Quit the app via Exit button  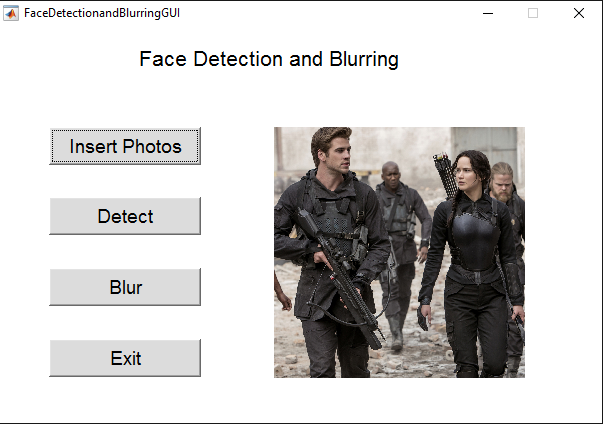point(125,358)
